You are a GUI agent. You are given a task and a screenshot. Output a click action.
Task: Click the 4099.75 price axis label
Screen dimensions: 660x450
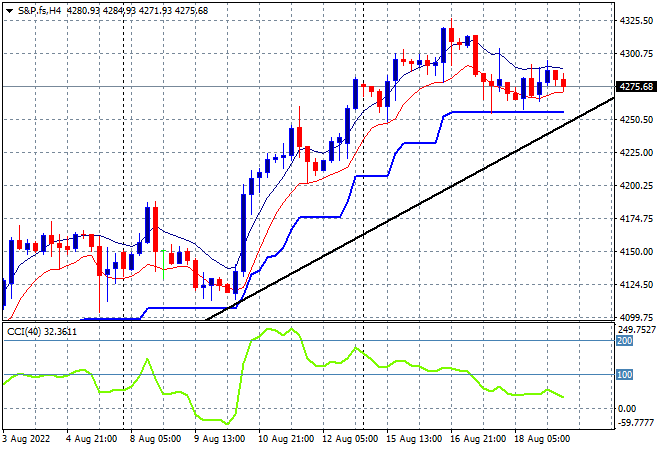tap(636, 318)
